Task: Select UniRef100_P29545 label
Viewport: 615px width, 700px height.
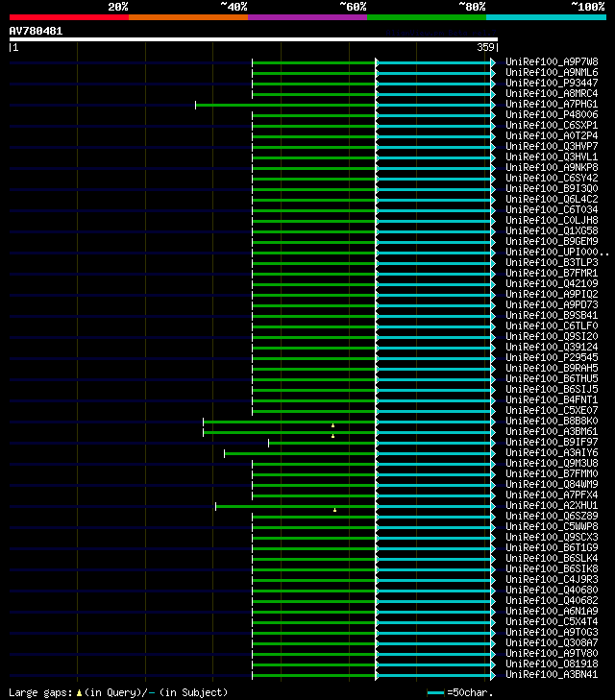Action: pyautogui.click(x=552, y=357)
